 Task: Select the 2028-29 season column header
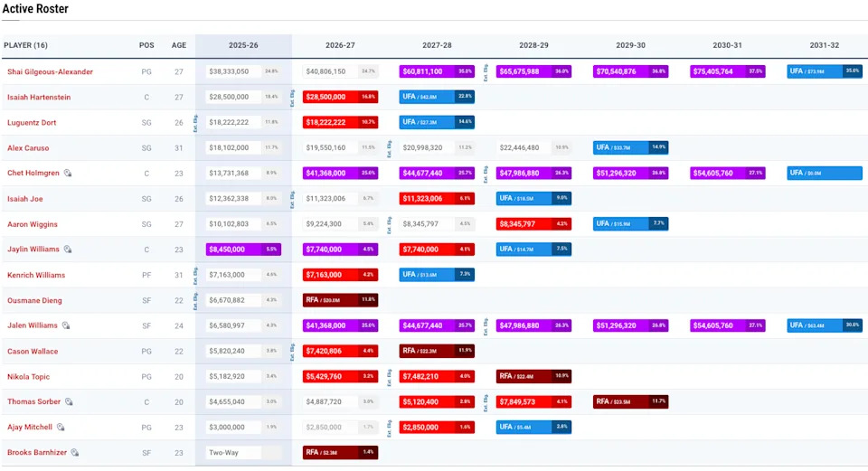pyautogui.click(x=533, y=45)
